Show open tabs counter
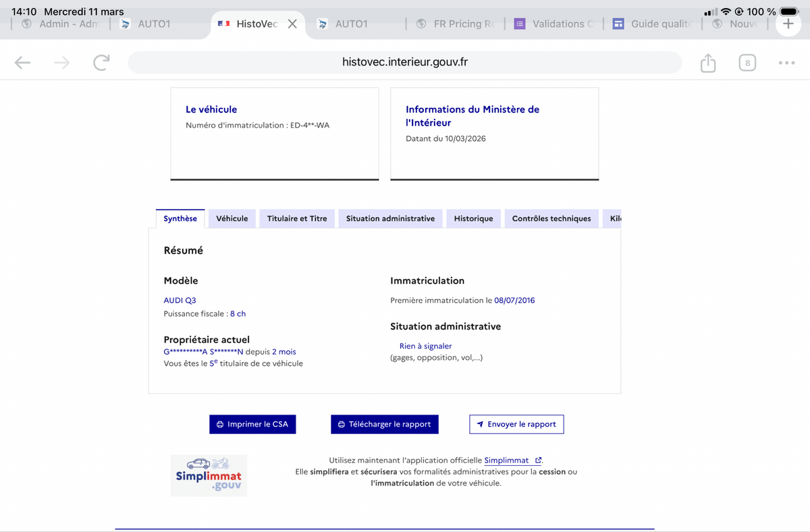810x532 pixels. click(x=747, y=63)
